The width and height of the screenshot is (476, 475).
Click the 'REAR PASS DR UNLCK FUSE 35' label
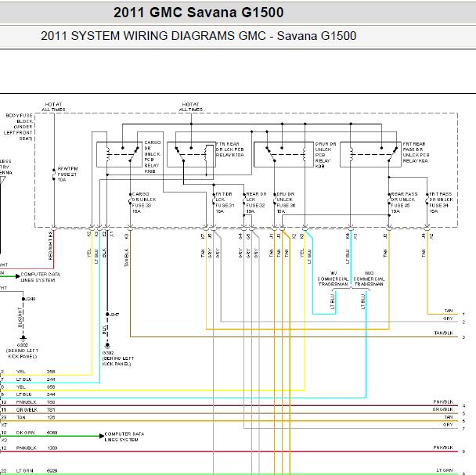tap(404, 203)
